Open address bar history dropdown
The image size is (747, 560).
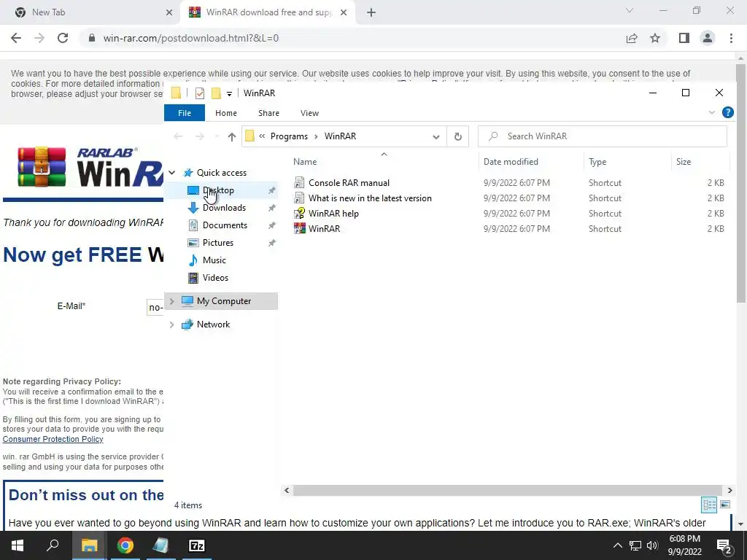[x=436, y=136]
